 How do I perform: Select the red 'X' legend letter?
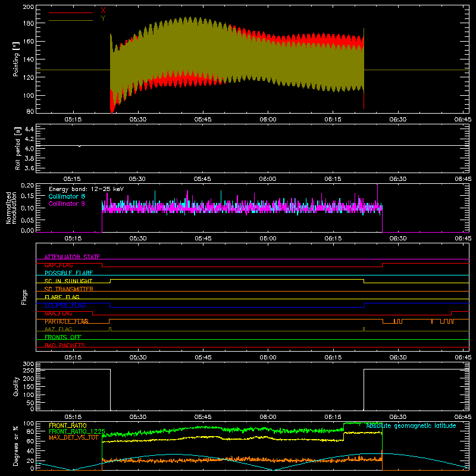103,11
